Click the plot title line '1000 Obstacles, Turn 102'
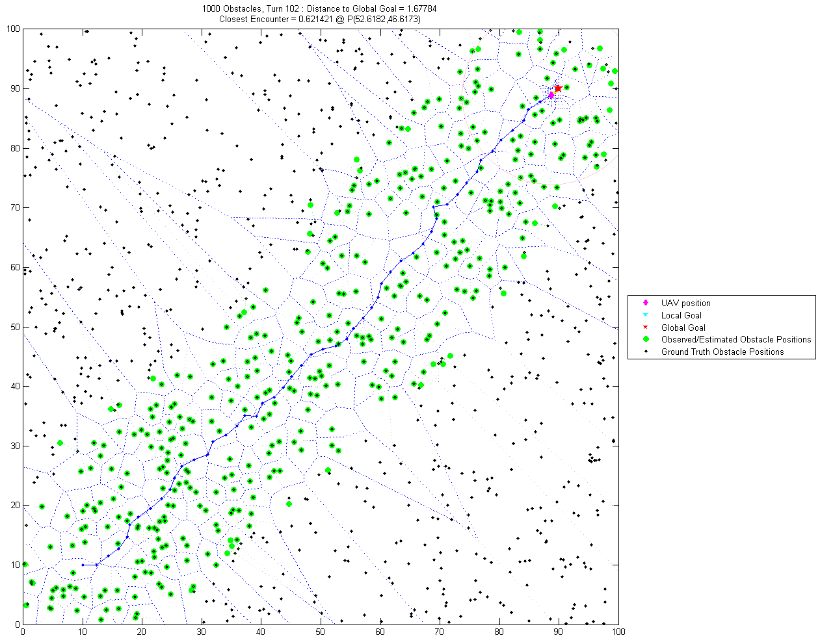 (321, 10)
